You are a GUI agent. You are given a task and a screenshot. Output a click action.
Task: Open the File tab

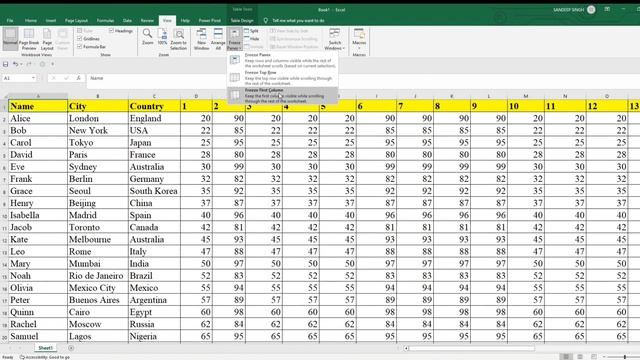10,20
